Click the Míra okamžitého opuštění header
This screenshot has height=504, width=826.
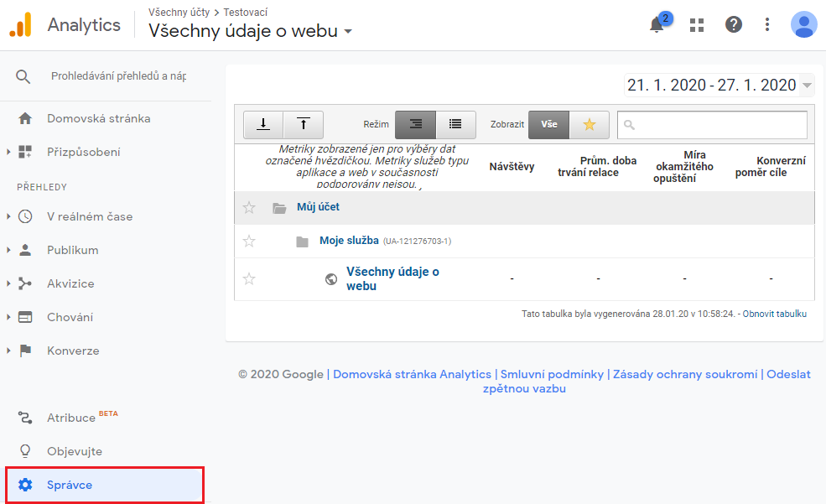pyautogui.click(x=684, y=166)
